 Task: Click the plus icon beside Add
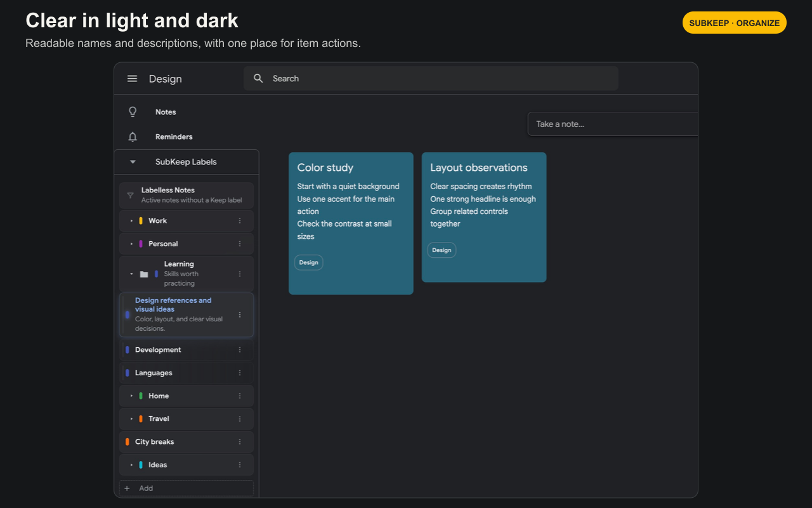click(x=127, y=488)
